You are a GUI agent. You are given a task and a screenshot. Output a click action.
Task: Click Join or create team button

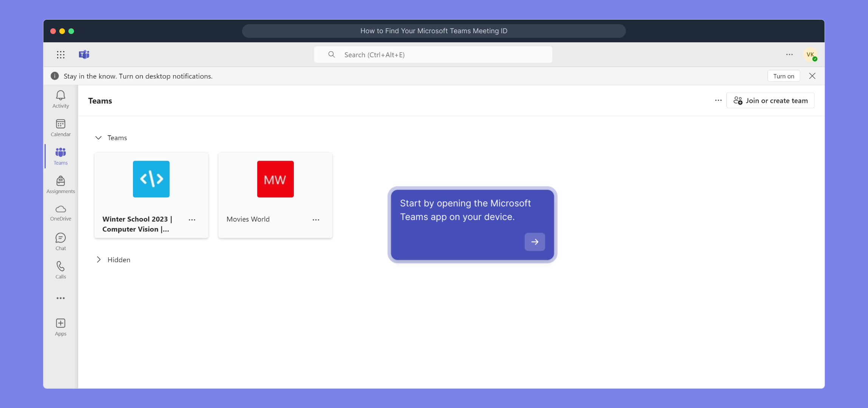[770, 100]
